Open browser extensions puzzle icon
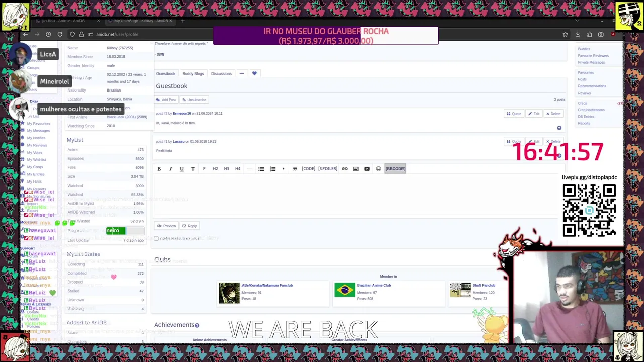 [x=589, y=34]
